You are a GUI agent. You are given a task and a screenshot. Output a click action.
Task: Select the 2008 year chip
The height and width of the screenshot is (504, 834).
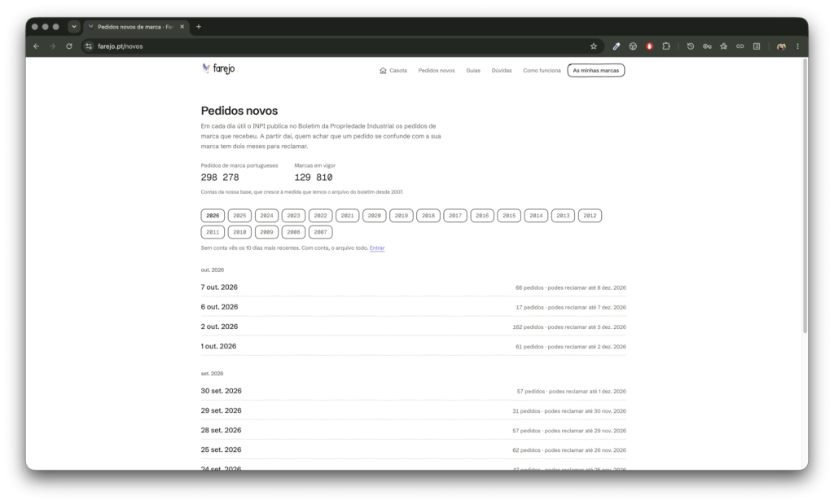click(293, 232)
